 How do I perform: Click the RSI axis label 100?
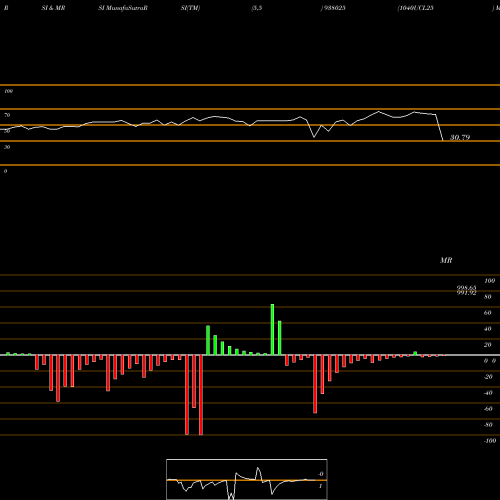(8, 91)
